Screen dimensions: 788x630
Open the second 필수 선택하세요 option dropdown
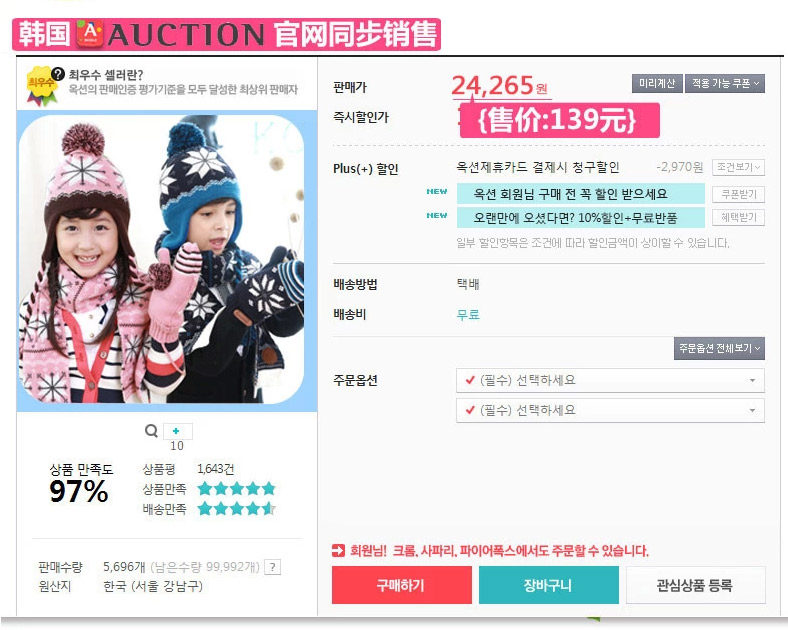point(610,410)
